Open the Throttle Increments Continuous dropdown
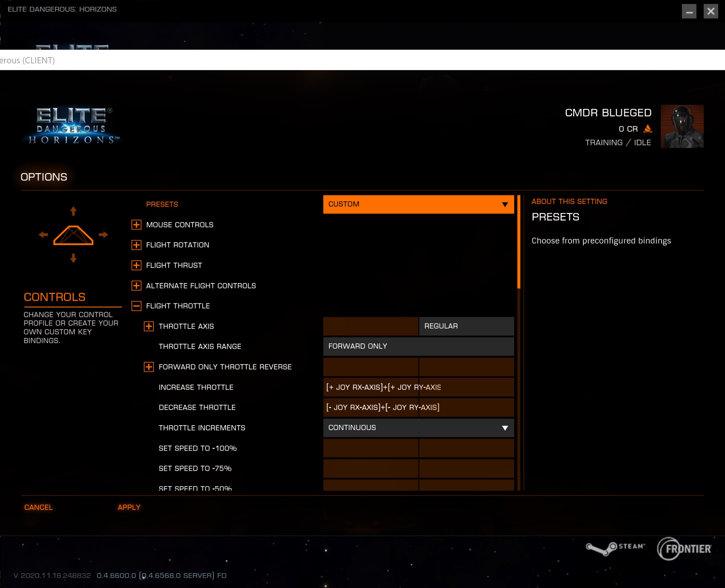Viewport: 725px width, 588px height. pyautogui.click(x=418, y=427)
